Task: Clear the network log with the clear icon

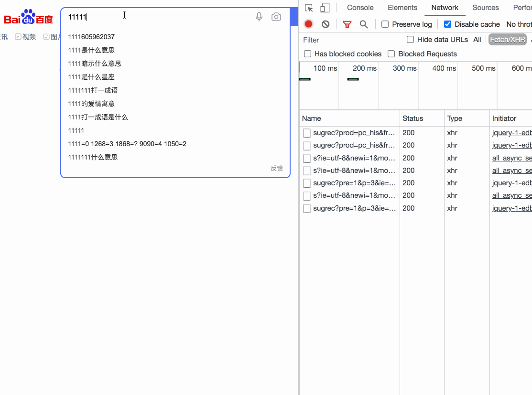Action: pyautogui.click(x=326, y=24)
